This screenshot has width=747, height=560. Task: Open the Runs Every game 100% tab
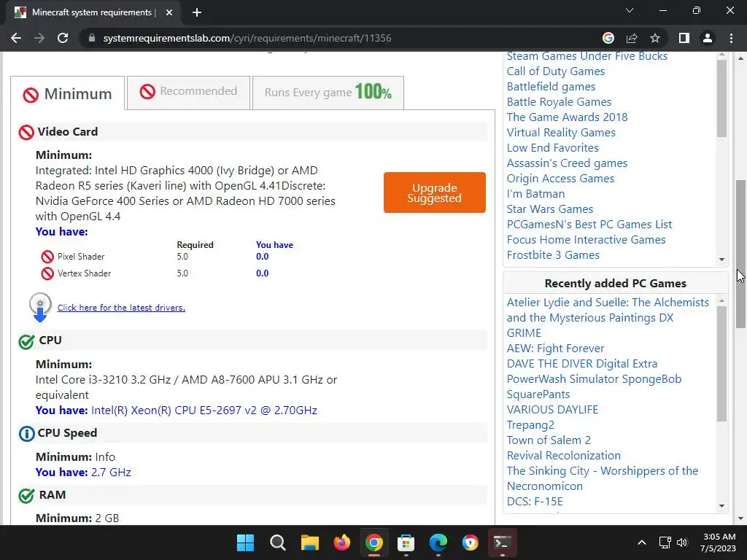coord(328,93)
